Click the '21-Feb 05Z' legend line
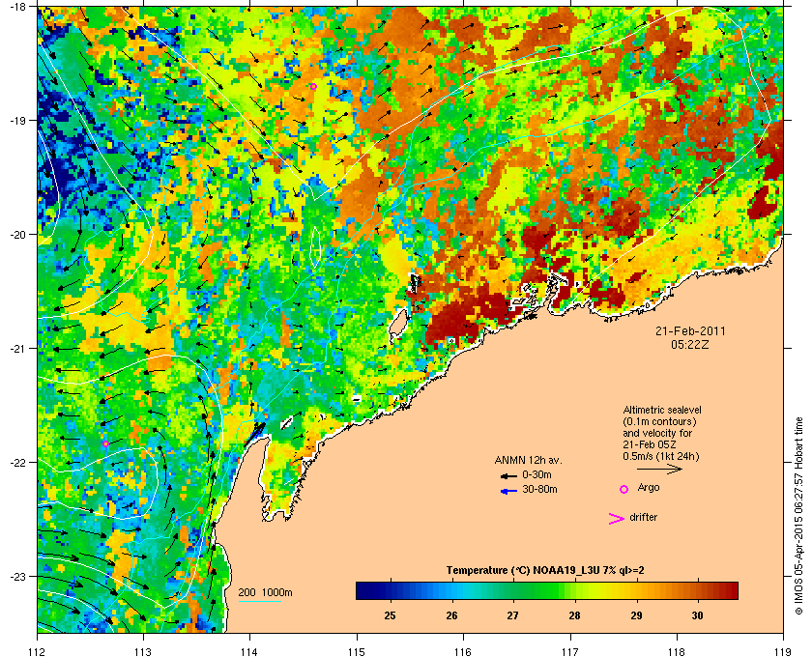812x657 pixels. click(650, 444)
